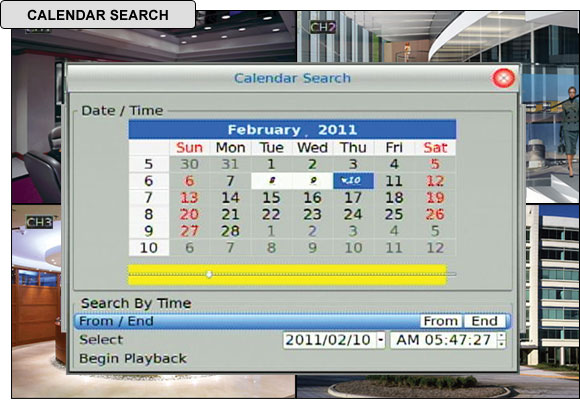The width and height of the screenshot is (580, 420).
Task: Select February 11 on the calendar
Action: click(394, 181)
